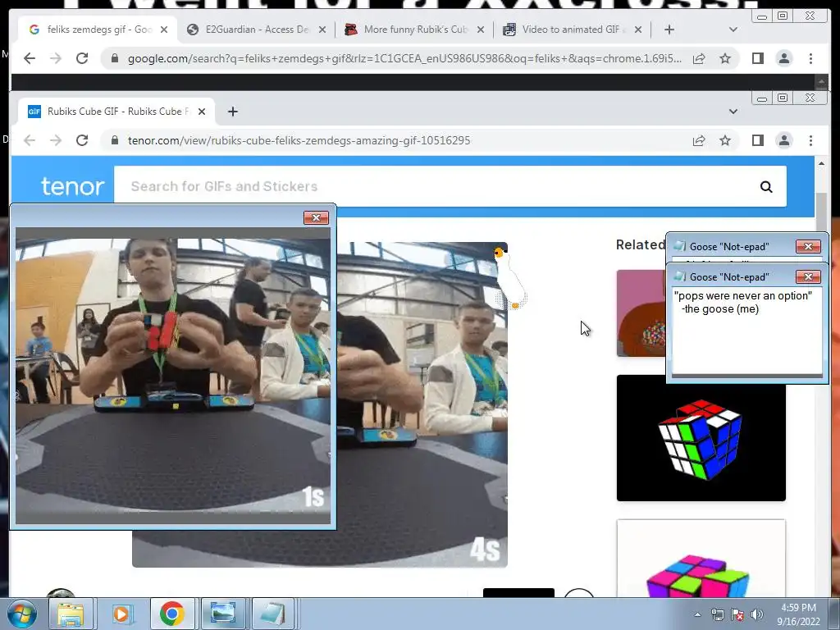Go back in the tenor window
This screenshot has height=630, width=840.
tap(30, 140)
